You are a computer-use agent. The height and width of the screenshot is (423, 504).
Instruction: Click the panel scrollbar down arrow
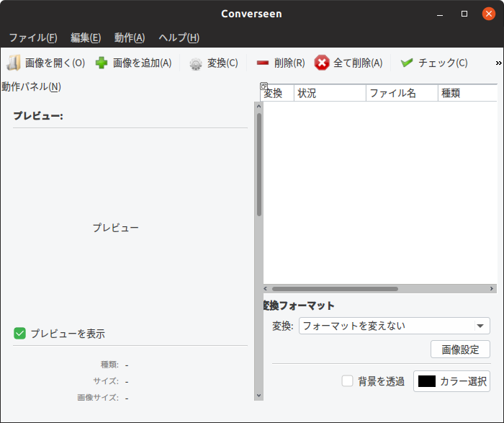(x=258, y=396)
